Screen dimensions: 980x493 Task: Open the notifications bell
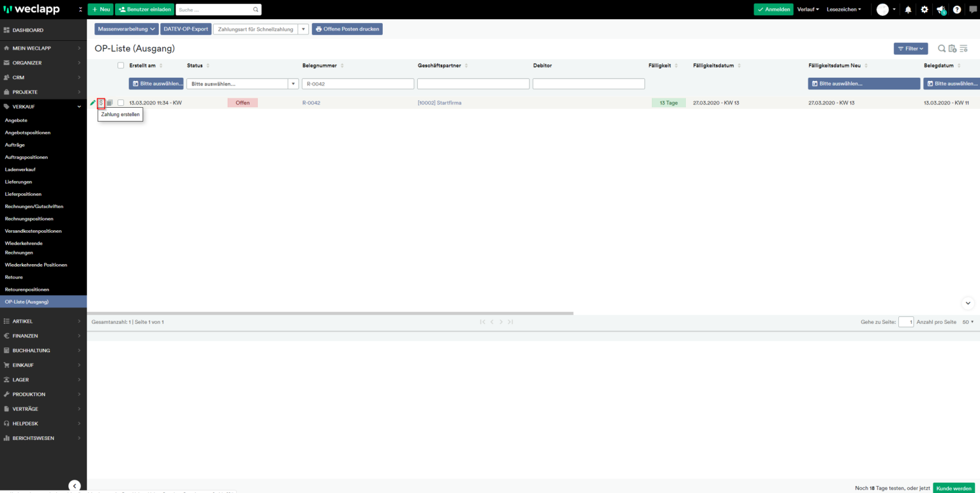point(908,10)
